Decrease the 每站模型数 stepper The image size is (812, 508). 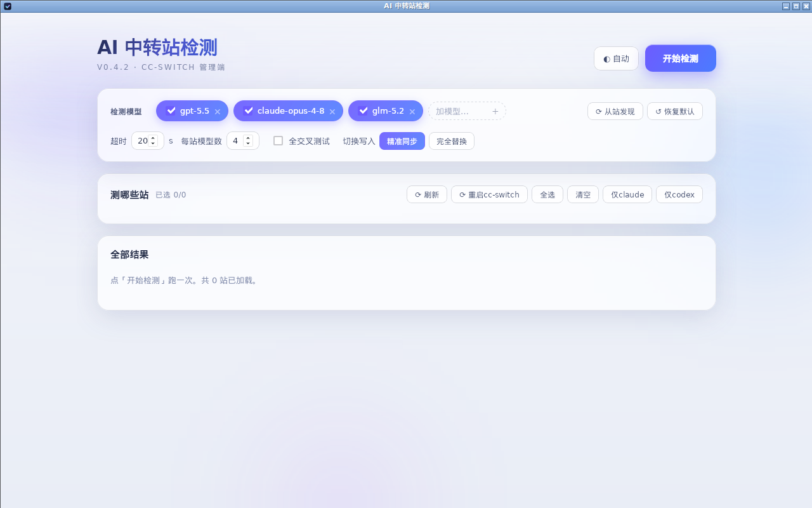point(248,144)
